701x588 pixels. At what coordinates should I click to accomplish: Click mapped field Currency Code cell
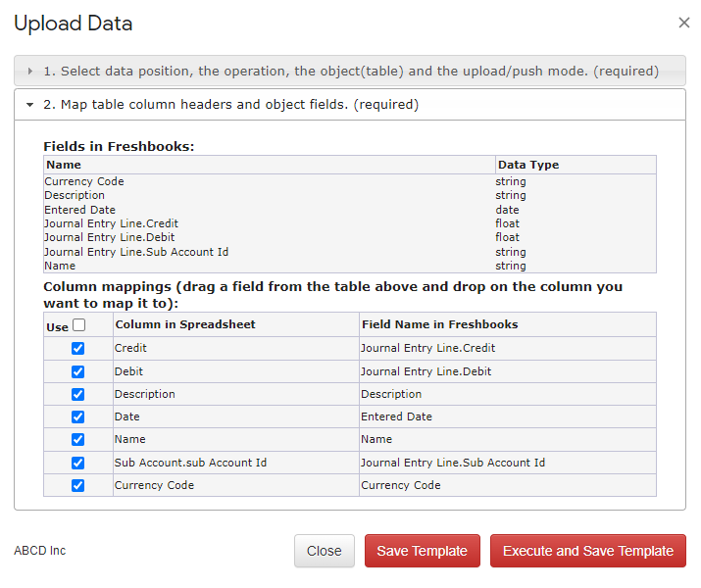click(x=508, y=485)
